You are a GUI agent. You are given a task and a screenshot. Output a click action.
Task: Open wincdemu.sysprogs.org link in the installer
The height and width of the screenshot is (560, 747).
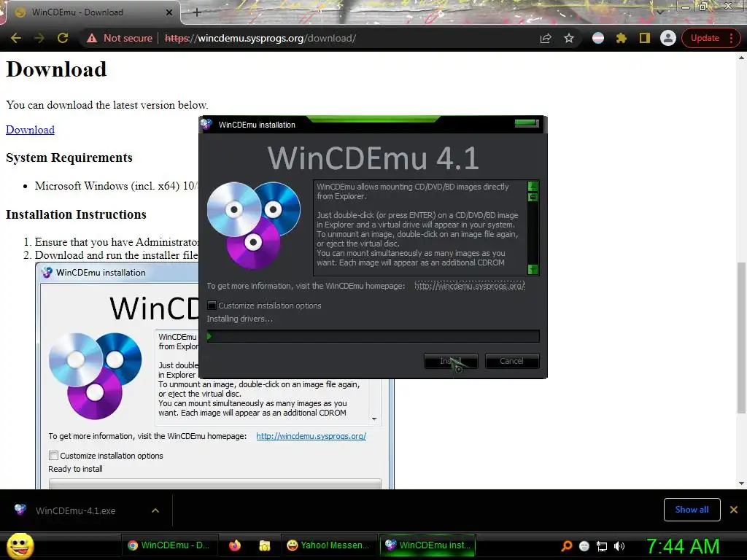[x=469, y=286]
